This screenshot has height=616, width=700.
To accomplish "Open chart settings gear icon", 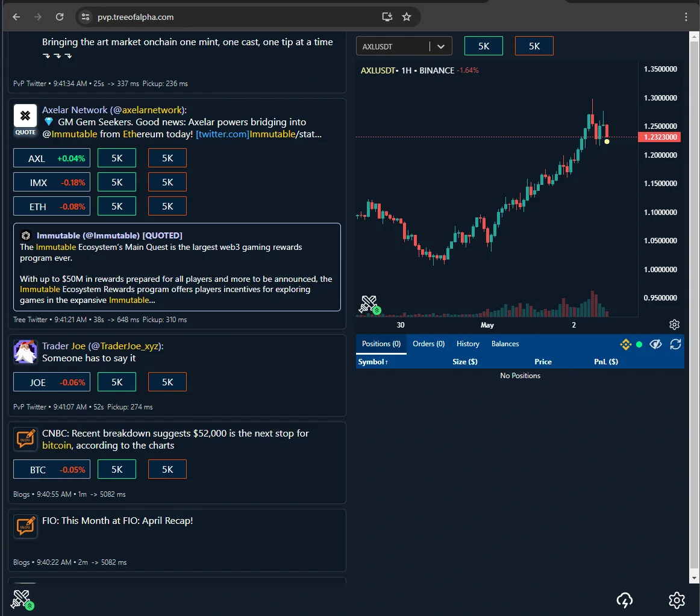I will pyautogui.click(x=675, y=325).
